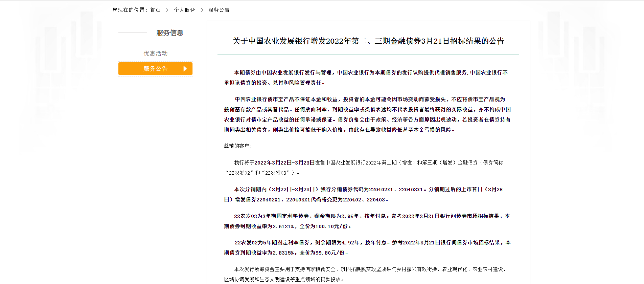Viewport: 644px width, 284px height.
Task: Click paragraph starting 本期债券由中国农业发展银行发行
Action: 366,78
